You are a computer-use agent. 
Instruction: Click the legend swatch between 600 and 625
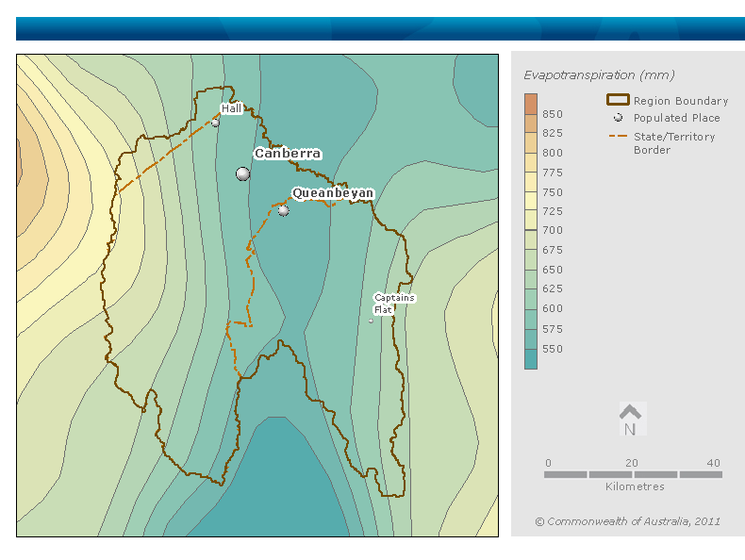[531, 299]
